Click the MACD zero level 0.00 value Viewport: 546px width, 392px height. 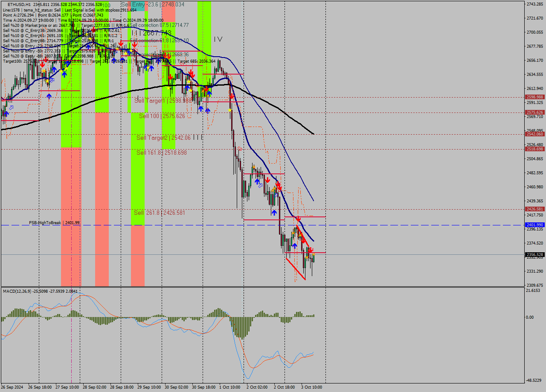coord(531,317)
